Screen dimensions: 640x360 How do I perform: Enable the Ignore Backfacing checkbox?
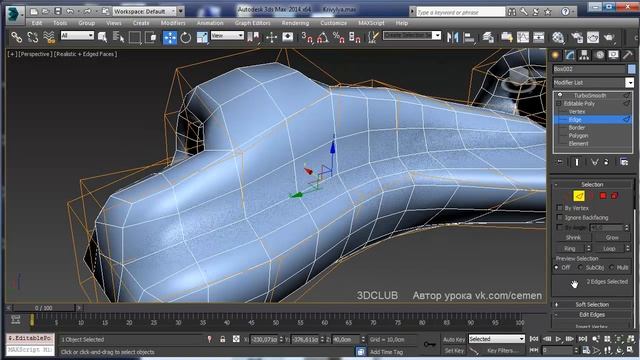560,217
